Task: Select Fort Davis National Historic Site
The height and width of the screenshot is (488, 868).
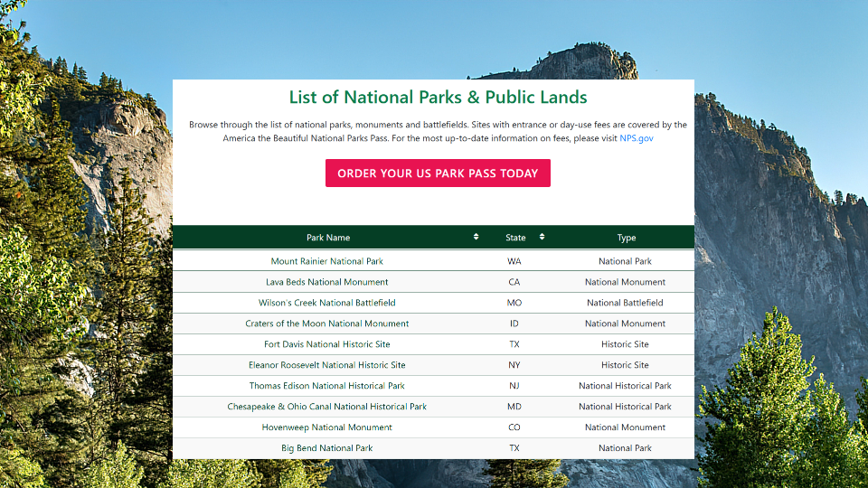Action: (327, 344)
